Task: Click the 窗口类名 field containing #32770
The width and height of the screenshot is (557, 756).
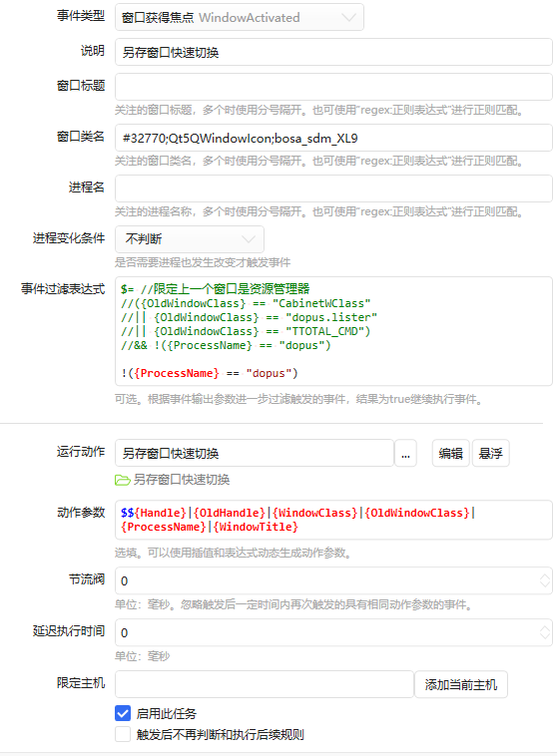Action: click(x=333, y=138)
